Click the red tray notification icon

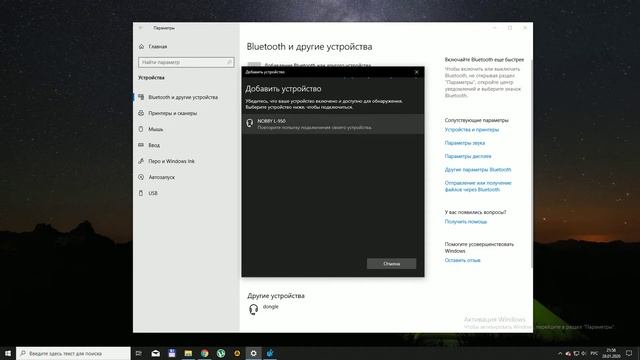[568, 353]
